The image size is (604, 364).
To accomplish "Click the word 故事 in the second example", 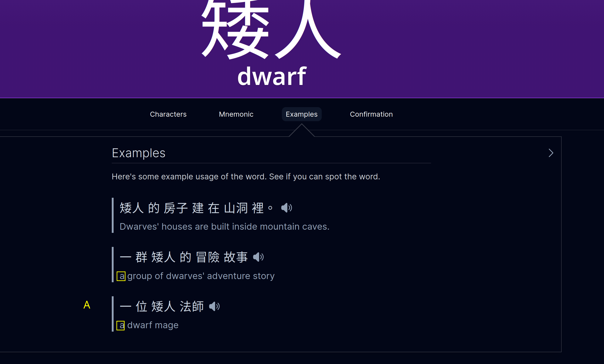I will pos(236,257).
